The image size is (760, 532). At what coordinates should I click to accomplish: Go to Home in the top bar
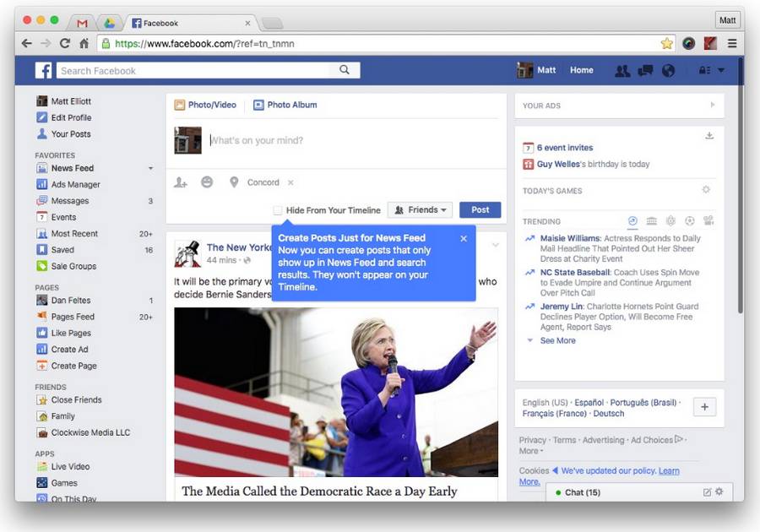click(x=581, y=70)
